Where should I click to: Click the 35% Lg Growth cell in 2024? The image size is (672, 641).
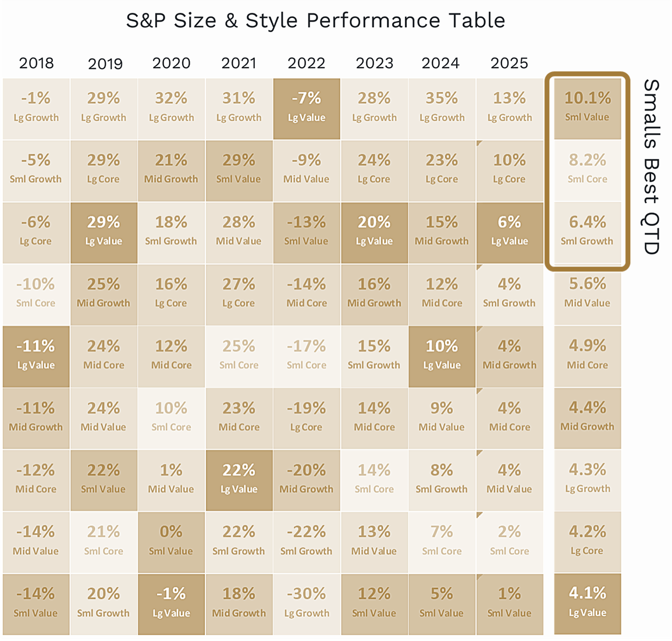[x=442, y=107]
